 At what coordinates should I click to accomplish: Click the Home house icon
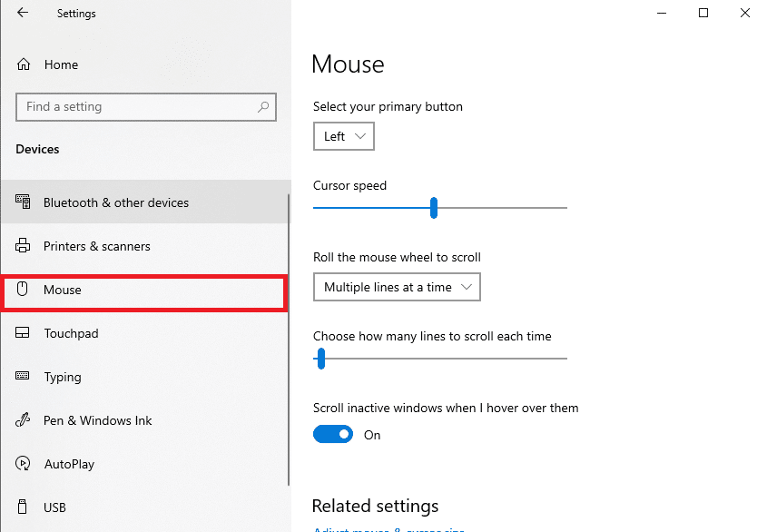click(x=24, y=64)
